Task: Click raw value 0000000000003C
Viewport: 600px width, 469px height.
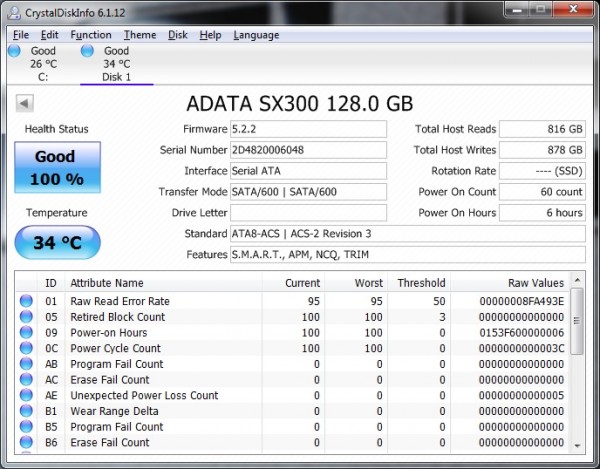Action: 522,348
